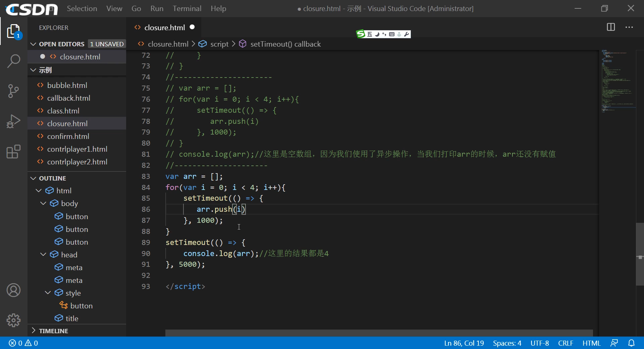Viewport: 644px width, 349px height.
Task: Open the Run and Debug panel
Action: click(13, 121)
